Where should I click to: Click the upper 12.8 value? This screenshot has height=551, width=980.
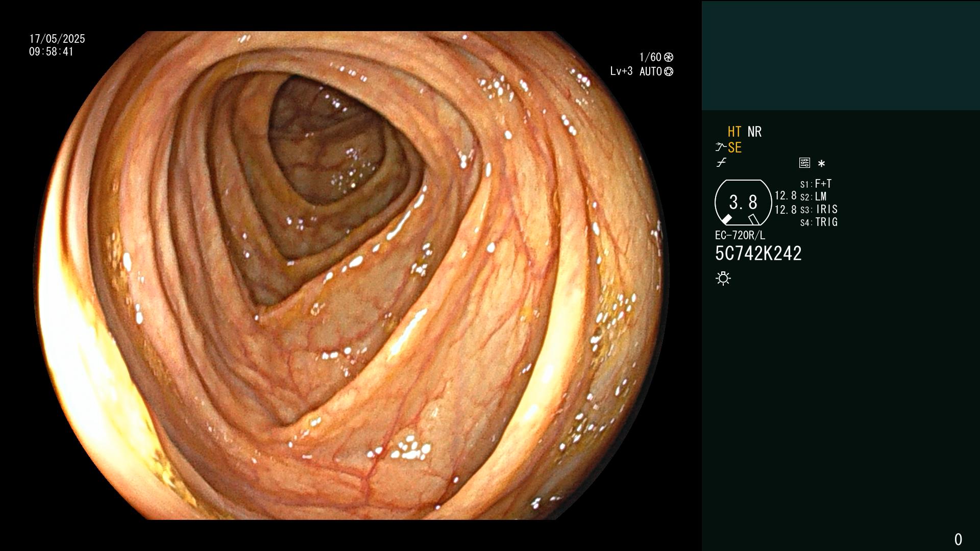[786, 195]
